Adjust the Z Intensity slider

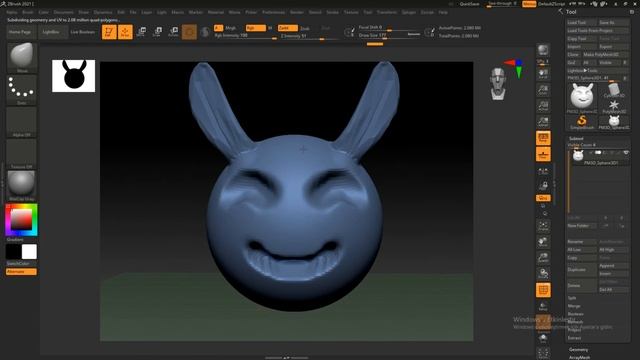[x=309, y=36]
